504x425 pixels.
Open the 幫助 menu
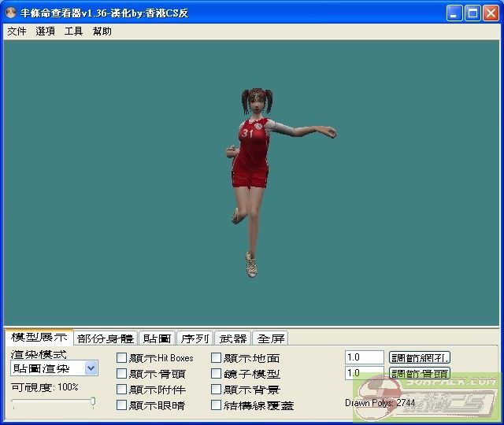point(102,31)
